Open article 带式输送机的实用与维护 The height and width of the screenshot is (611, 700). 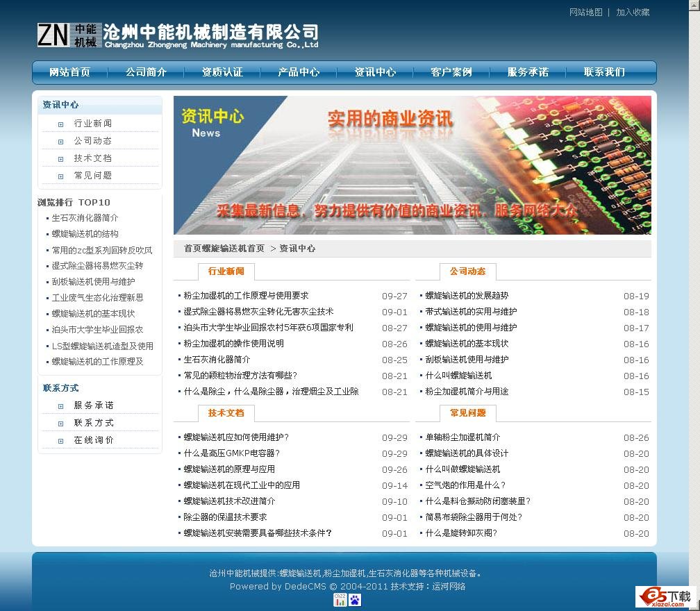point(471,312)
